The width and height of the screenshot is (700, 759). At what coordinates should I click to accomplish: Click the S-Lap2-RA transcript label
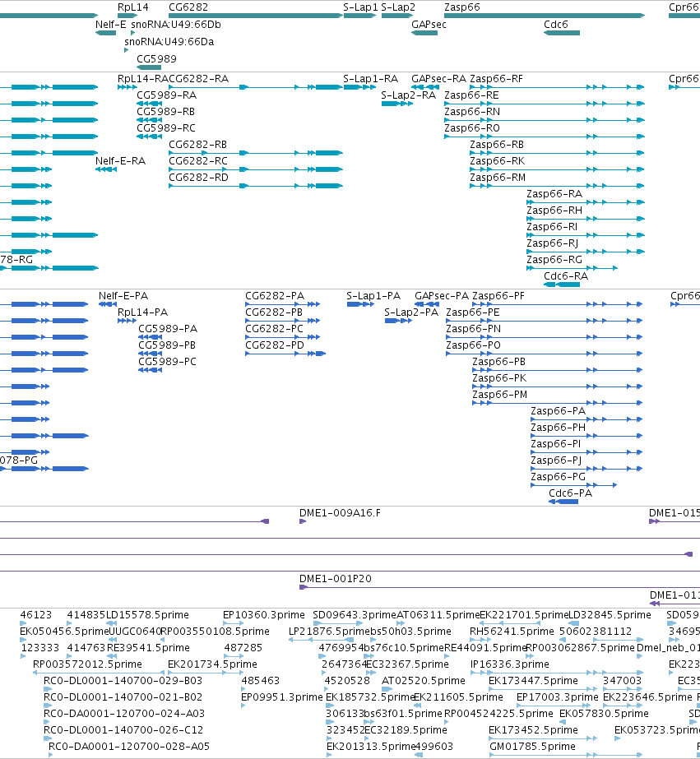tap(409, 95)
